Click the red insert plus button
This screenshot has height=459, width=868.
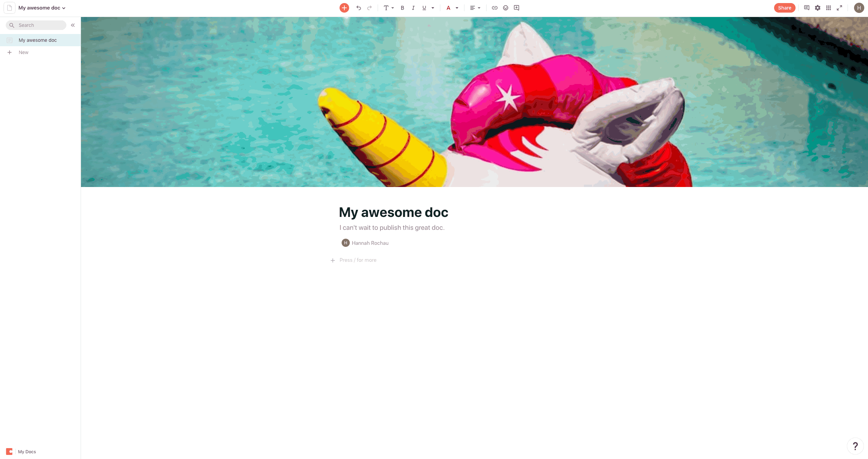344,8
